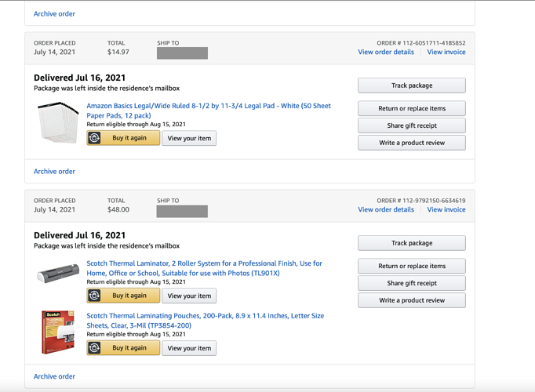Open Scotch Laminating Pouches product image
535x392 pixels.
58,332
